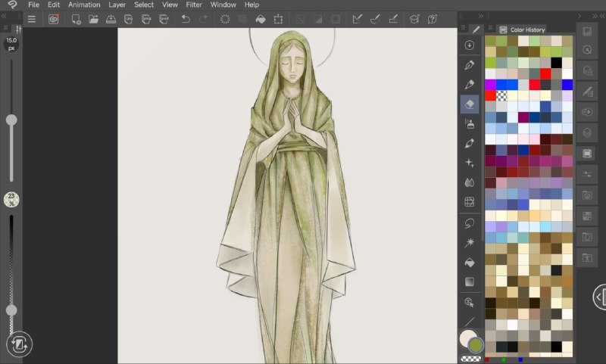The height and width of the screenshot is (364, 606).
Task: Open the Layer menu
Action: (x=117, y=5)
